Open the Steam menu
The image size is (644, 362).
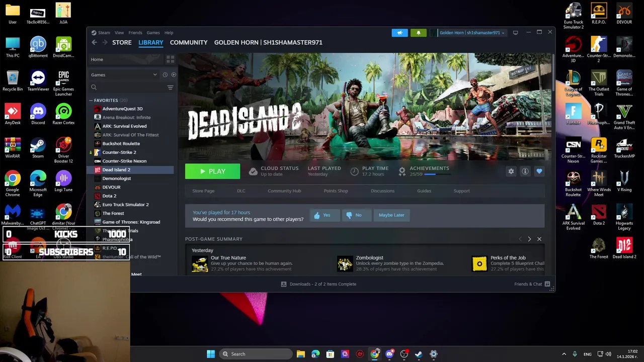coord(104,33)
